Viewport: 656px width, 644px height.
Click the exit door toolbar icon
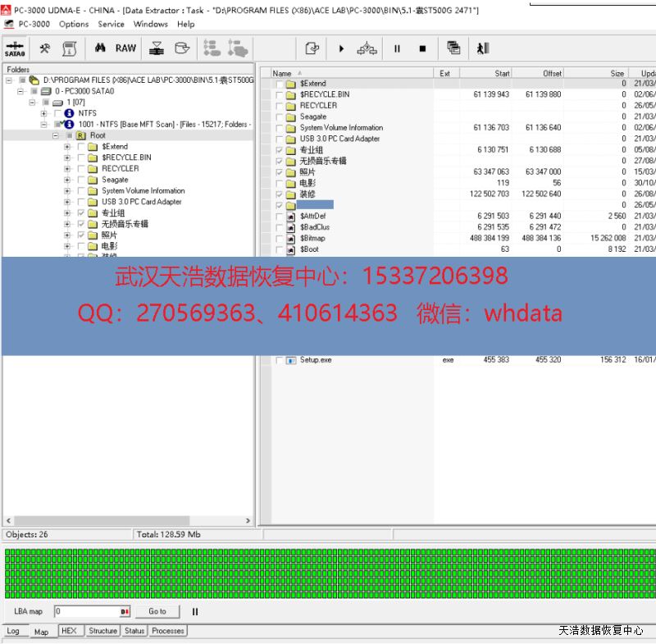(x=483, y=48)
